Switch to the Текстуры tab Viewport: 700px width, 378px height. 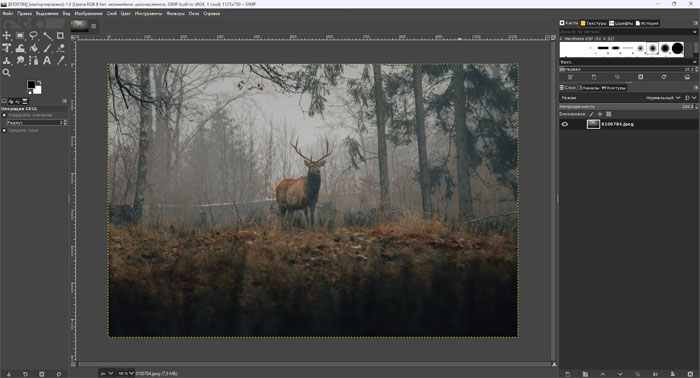[x=594, y=23]
